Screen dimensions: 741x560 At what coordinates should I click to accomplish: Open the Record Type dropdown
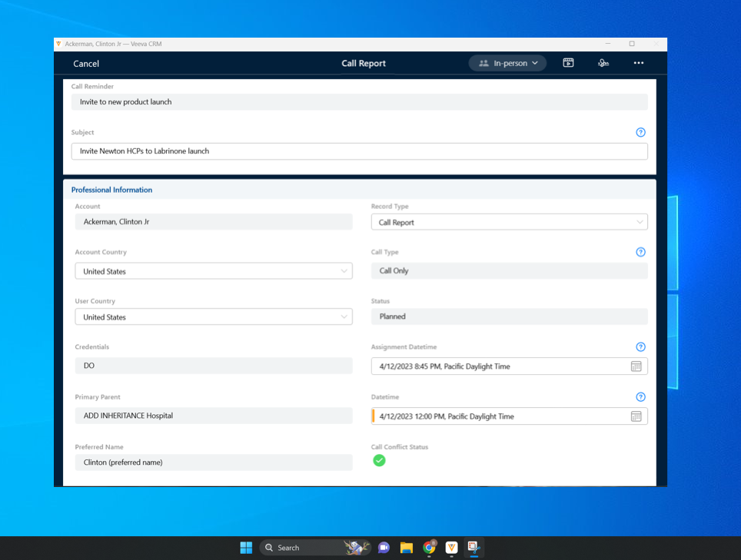coord(509,222)
